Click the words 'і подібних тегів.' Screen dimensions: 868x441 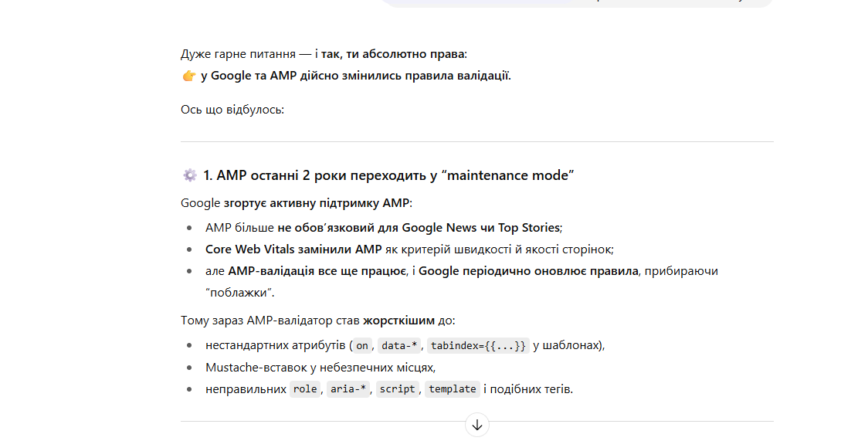click(528, 389)
